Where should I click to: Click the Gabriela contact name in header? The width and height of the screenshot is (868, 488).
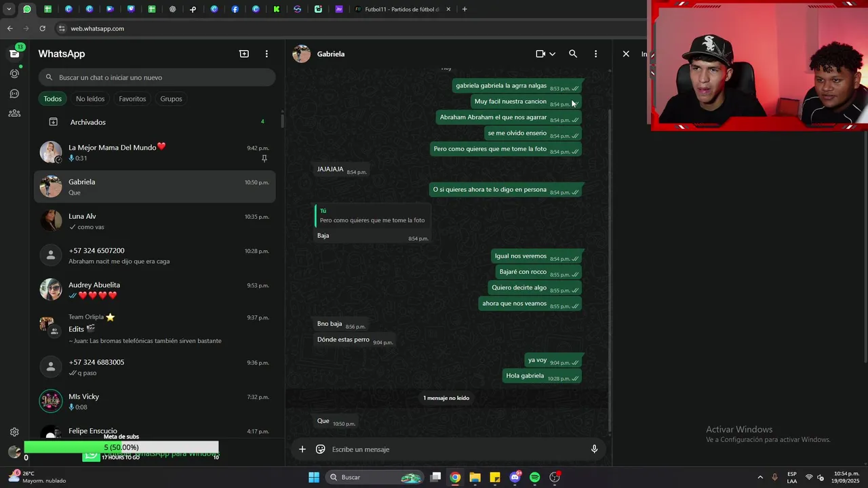click(331, 54)
